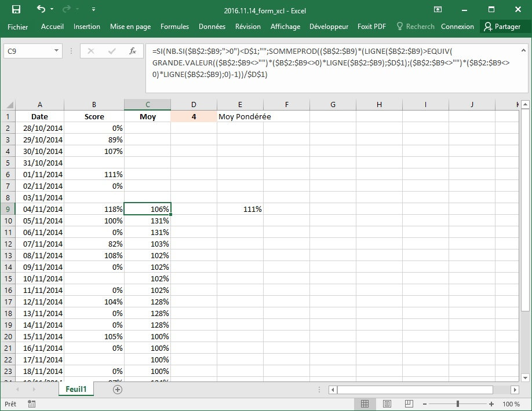Switch to Page Layout view icon

(387, 403)
